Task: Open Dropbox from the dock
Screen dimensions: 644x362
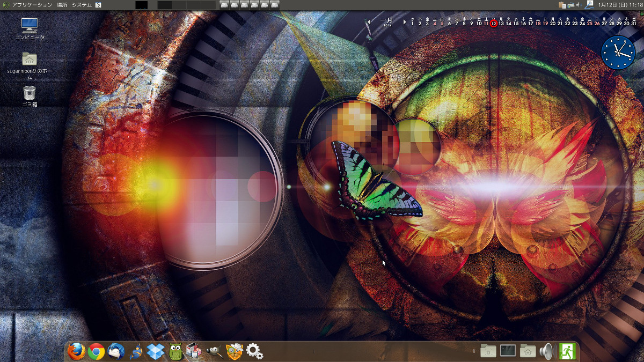Action: pos(156,351)
